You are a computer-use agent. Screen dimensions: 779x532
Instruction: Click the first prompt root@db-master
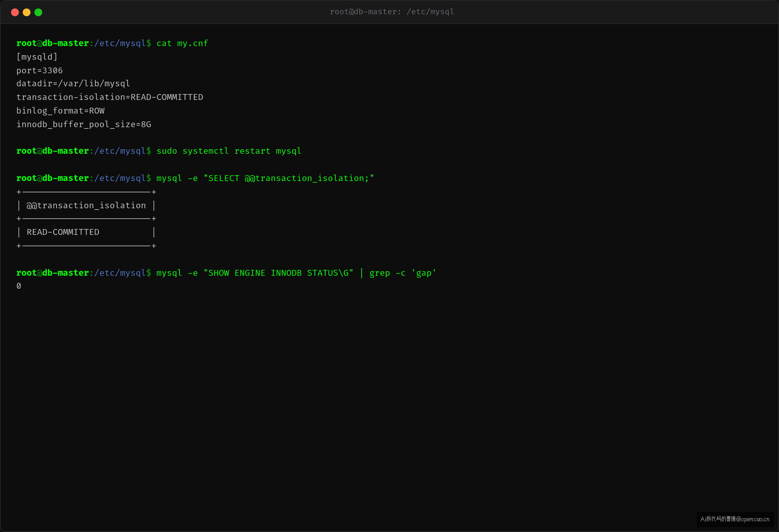(53, 43)
